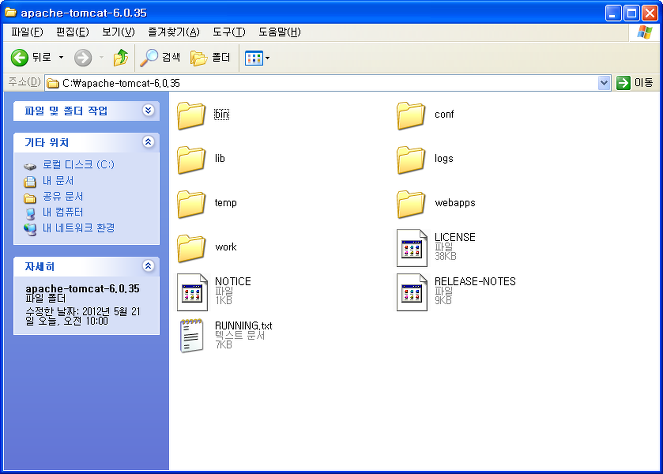
Task: Select the LICENSE file icon
Action: click(411, 248)
